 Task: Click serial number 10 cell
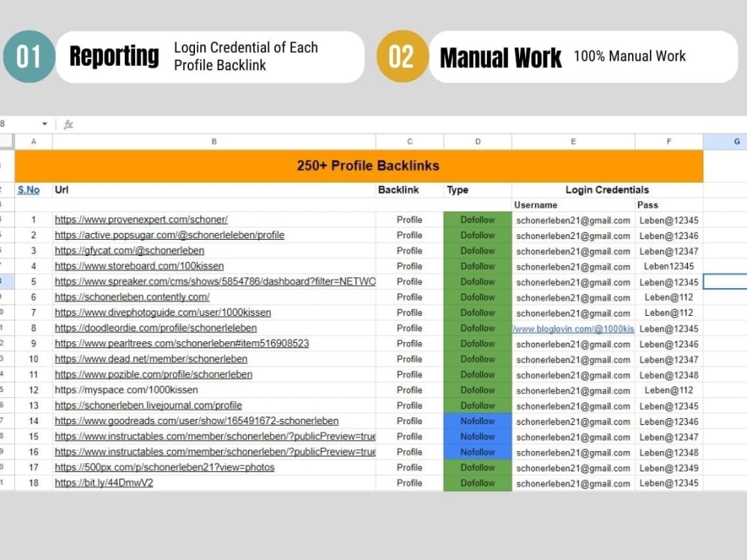(x=34, y=359)
